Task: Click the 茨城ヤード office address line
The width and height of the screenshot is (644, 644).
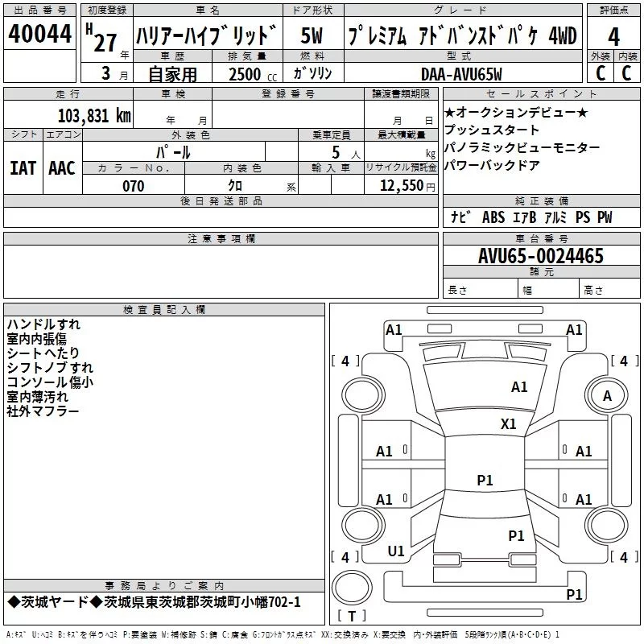Action: (153, 602)
